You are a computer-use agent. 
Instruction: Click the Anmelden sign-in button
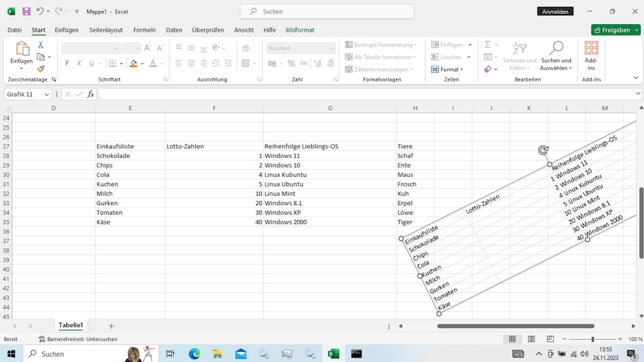click(555, 11)
